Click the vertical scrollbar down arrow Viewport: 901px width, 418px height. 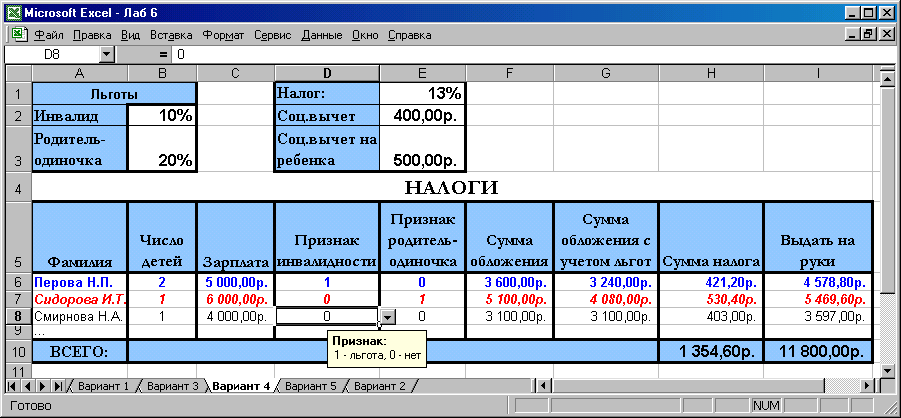887,371
